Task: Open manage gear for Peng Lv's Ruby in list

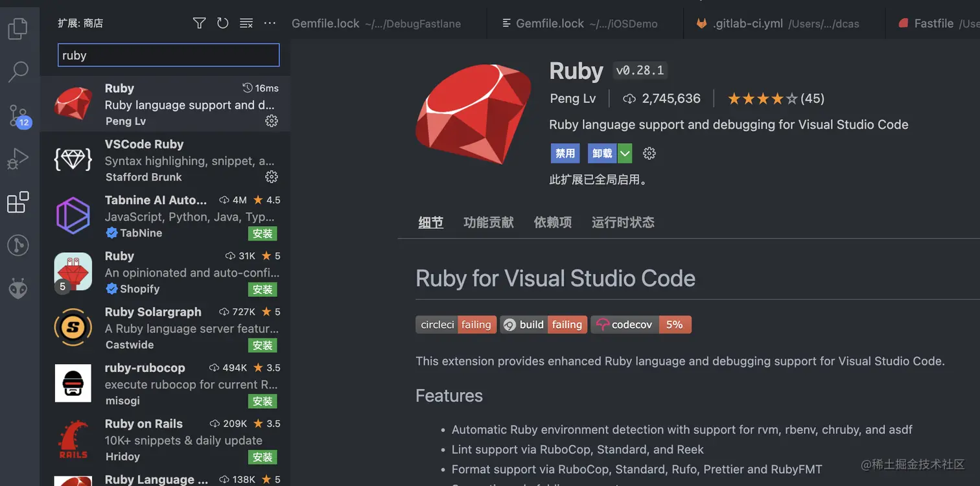Action: coord(272,121)
